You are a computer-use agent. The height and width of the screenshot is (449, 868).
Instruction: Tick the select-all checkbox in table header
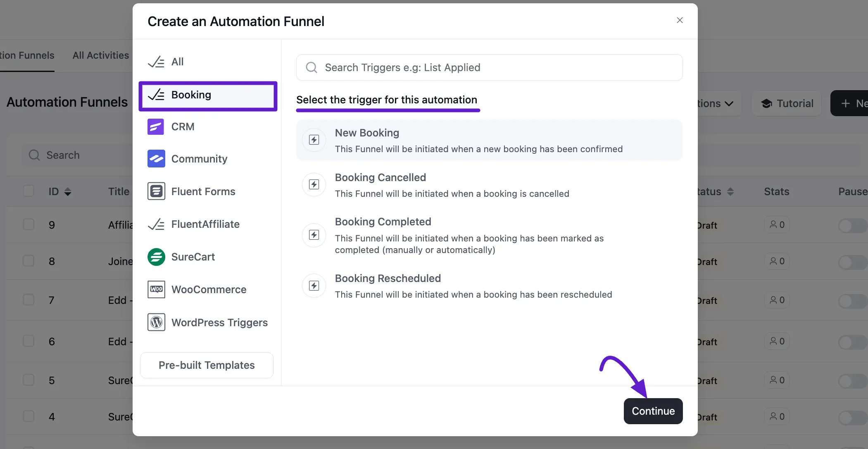pyautogui.click(x=29, y=191)
